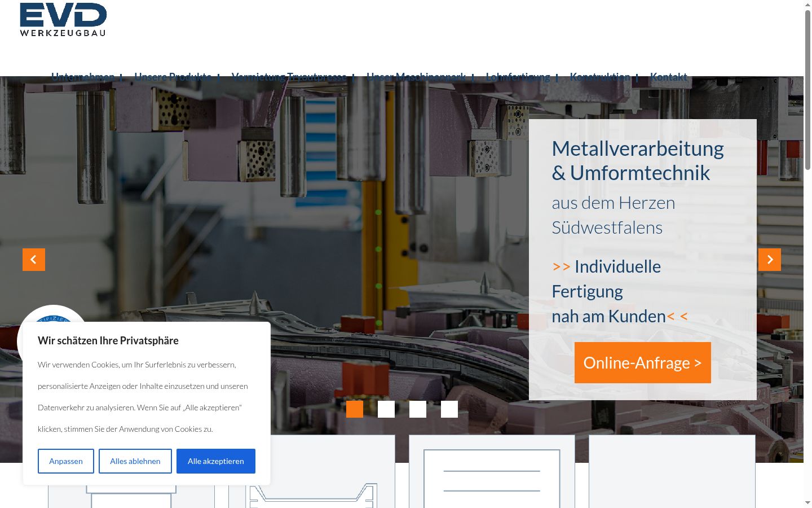Open the Kontakt page
The width and height of the screenshot is (812, 508).
pos(669,77)
